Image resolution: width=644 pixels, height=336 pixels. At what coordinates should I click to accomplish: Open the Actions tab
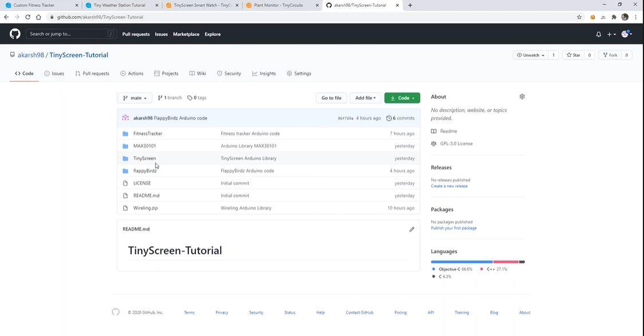point(132,73)
